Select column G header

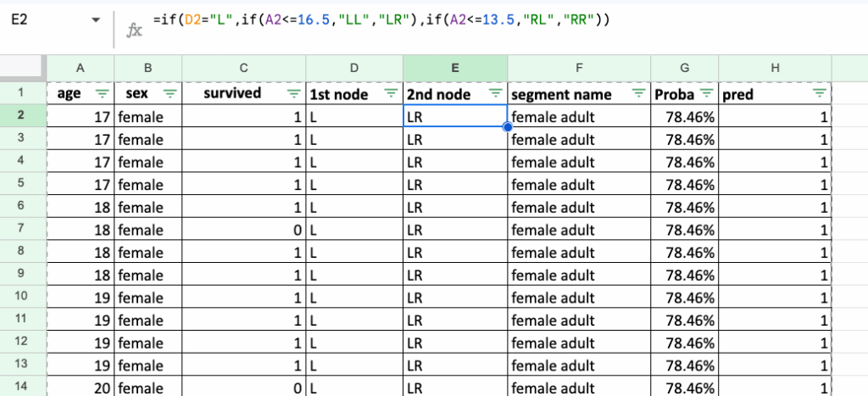[684, 68]
